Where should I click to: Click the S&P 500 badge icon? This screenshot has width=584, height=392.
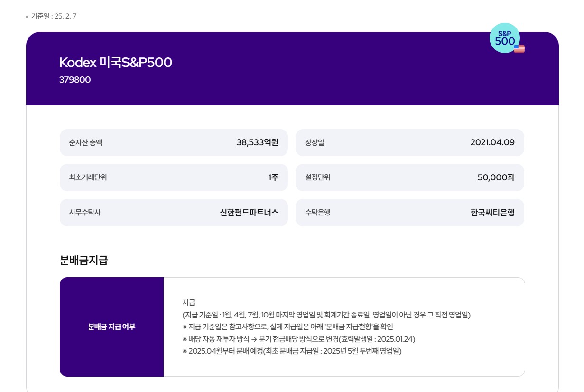click(x=505, y=38)
